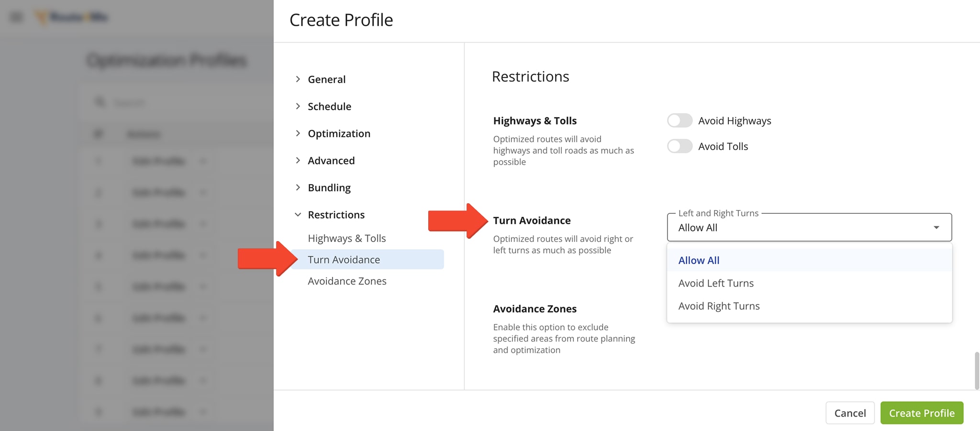
Task: Open Highways & Tolls sidebar item
Action: click(347, 238)
